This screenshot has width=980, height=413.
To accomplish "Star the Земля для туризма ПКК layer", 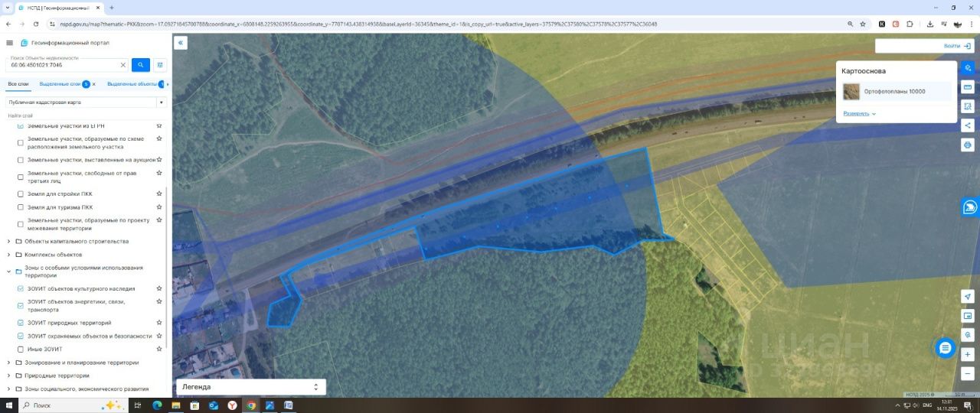I will [159, 206].
